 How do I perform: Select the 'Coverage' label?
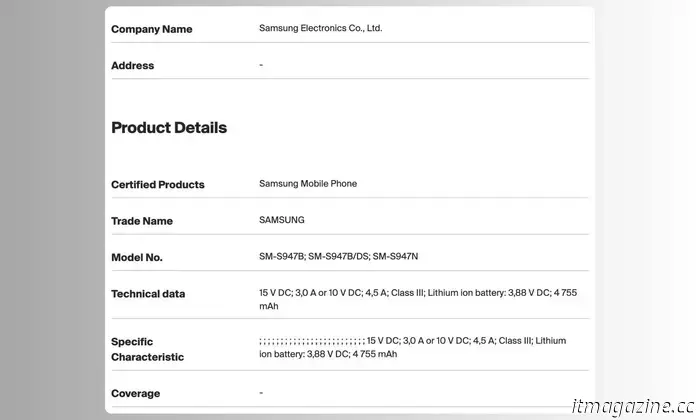coord(135,393)
